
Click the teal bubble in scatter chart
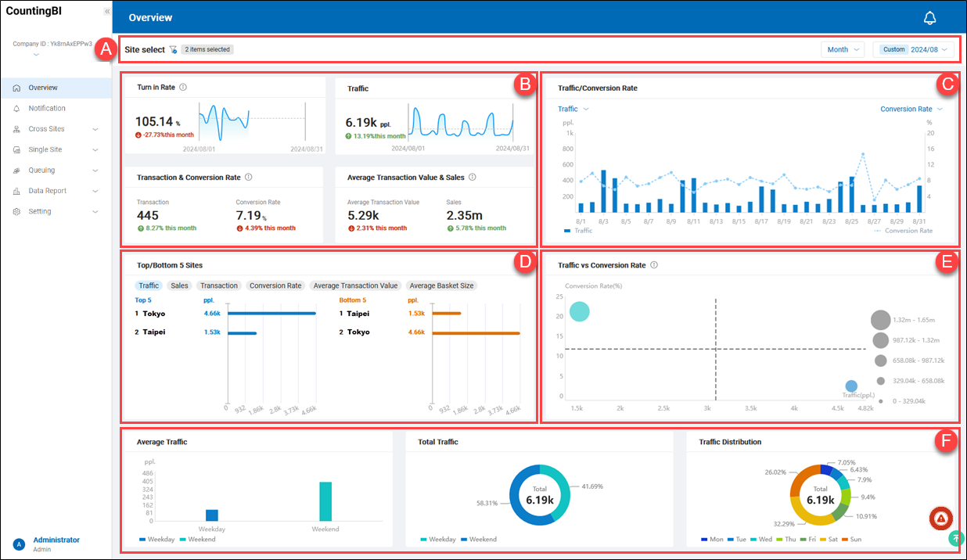point(579,311)
